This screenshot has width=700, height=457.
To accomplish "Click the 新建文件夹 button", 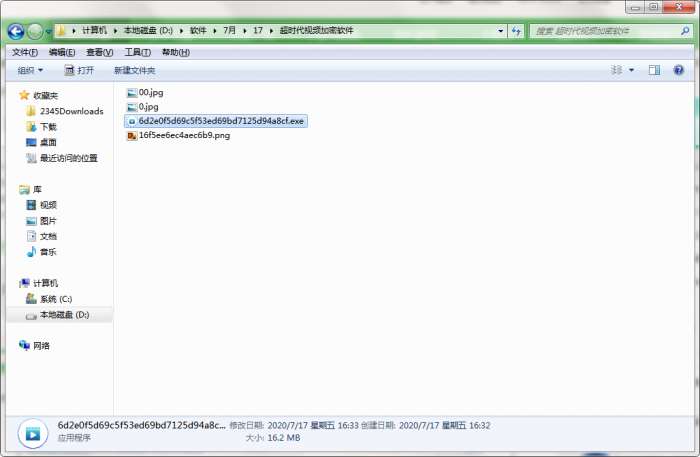I will point(134,71).
